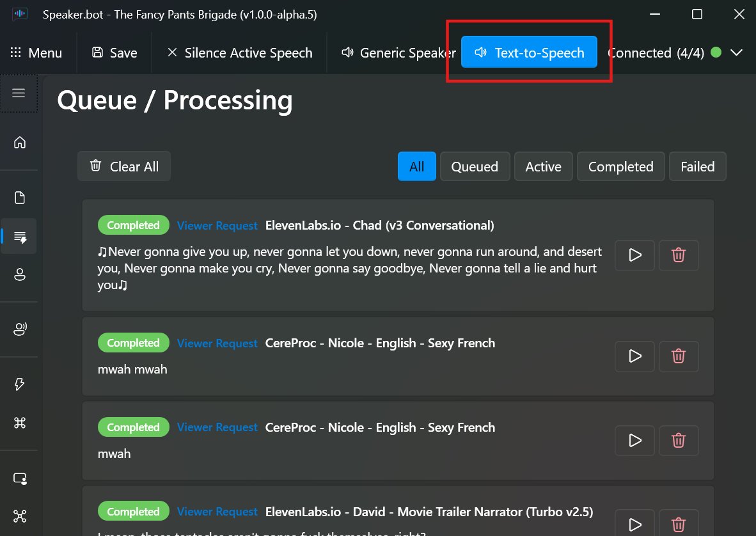Click the Queue / Processing heading
This screenshot has width=756, height=536.
(x=175, y=101)
